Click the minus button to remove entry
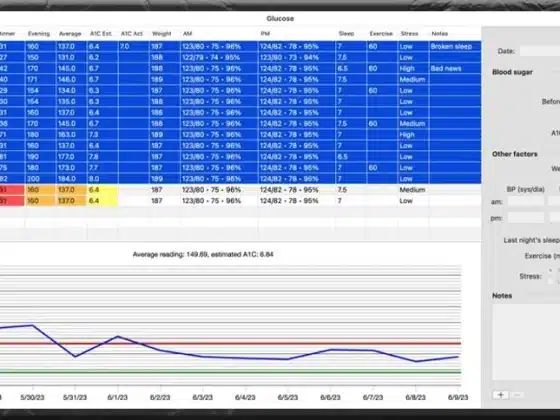 click(x=517, y=395)
